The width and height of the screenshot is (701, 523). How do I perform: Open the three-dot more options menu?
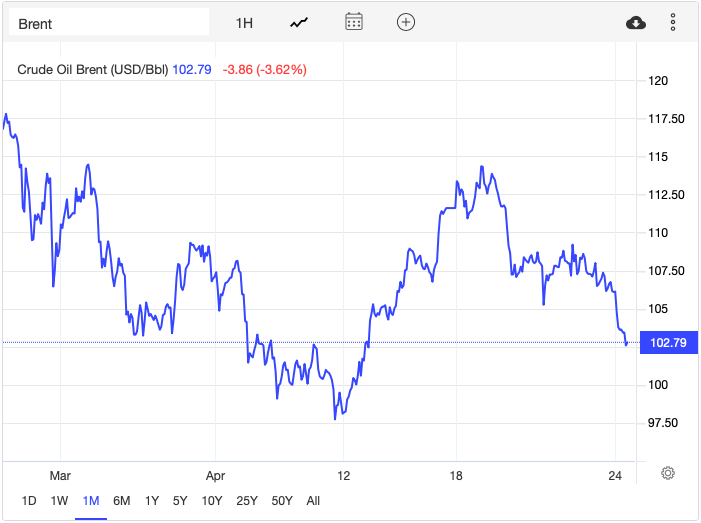[673, 23]
